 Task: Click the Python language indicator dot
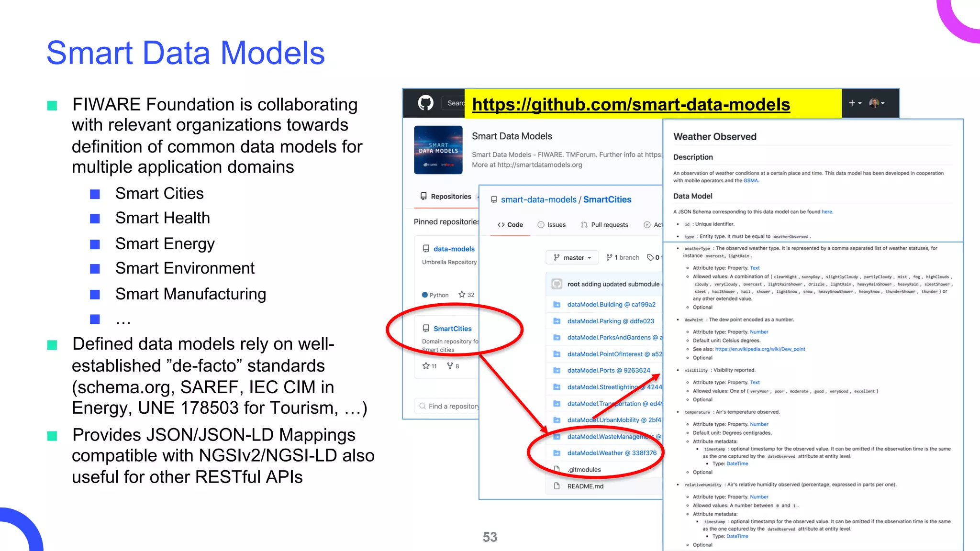(424, 295)
